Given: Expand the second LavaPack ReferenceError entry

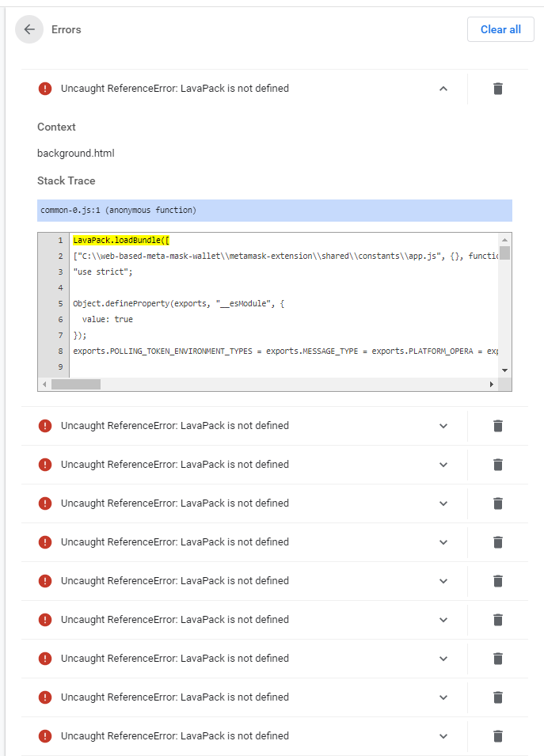Looking at the screenshot, I should [443, 426].
